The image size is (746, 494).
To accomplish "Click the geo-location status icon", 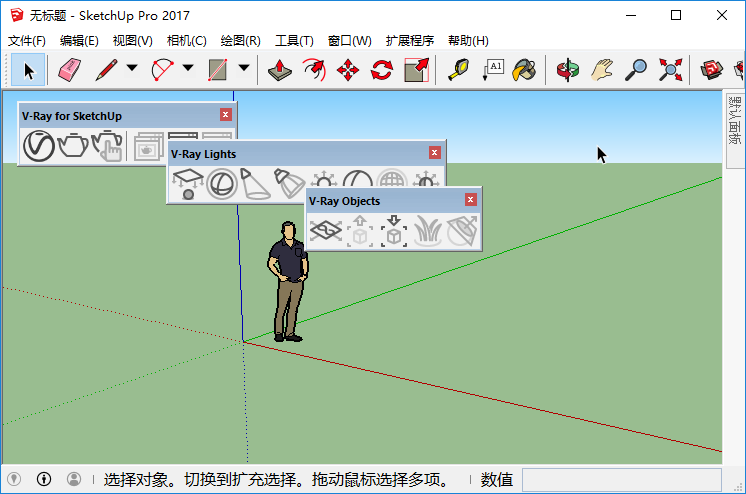I will pos(14,479).
